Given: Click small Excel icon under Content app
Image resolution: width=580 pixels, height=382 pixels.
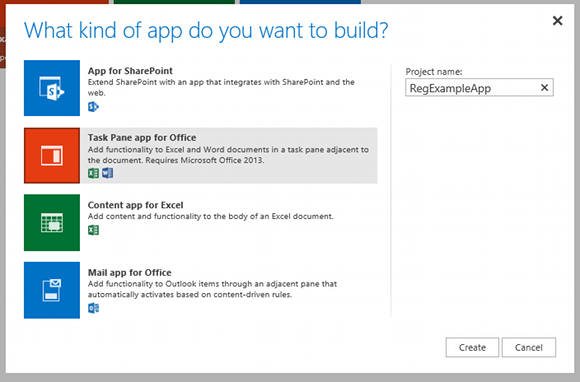Looking at the screenshot, I should click(93, 230).
